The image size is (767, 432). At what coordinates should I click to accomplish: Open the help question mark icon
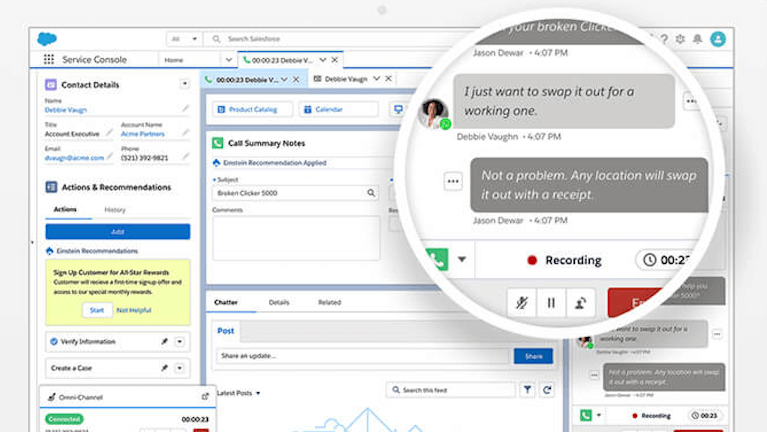tap(664, 39)
